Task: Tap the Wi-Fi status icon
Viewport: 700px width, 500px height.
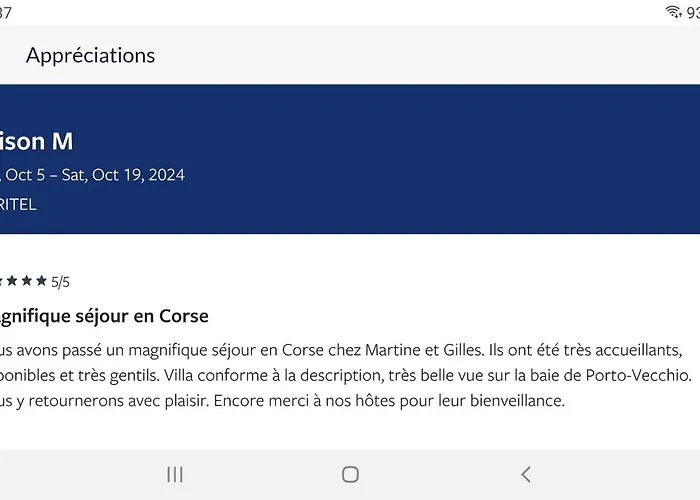Action: (673, 11)
